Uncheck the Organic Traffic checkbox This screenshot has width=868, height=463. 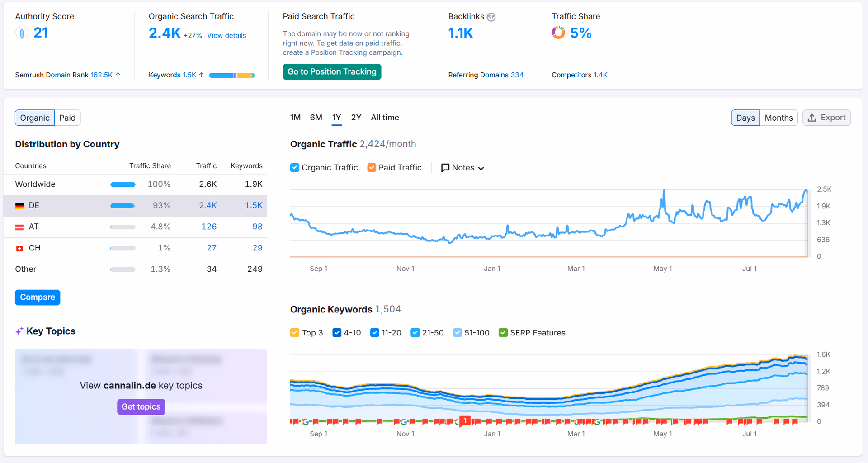(x=295, y=168)
